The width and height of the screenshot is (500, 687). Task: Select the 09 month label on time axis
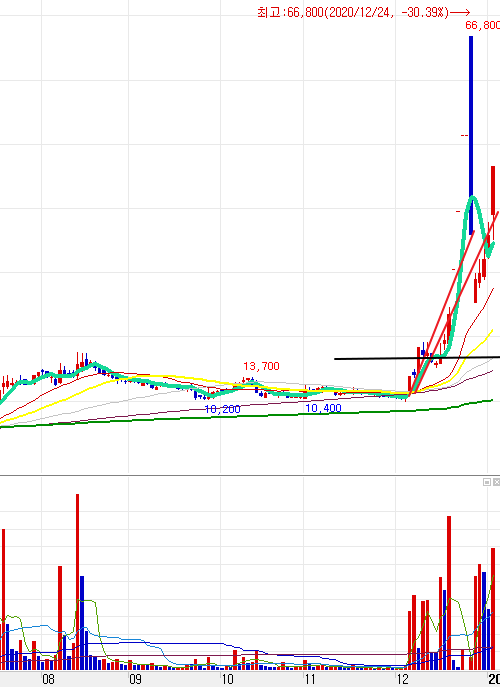tap(135, 680)
